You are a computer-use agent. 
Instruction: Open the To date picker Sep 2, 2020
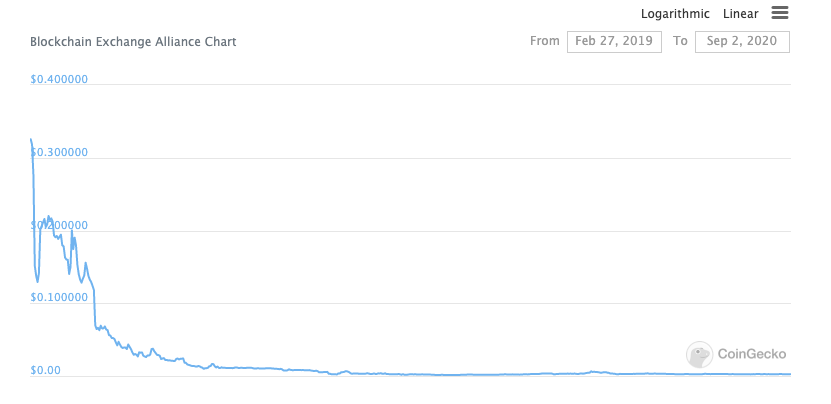(742, 42)
